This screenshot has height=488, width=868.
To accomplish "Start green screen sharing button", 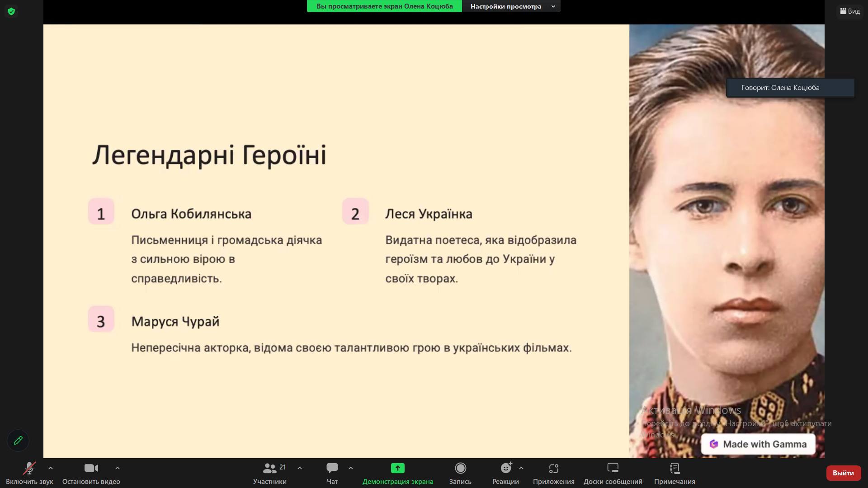I will pyautogui.click(x=397, y=473).
